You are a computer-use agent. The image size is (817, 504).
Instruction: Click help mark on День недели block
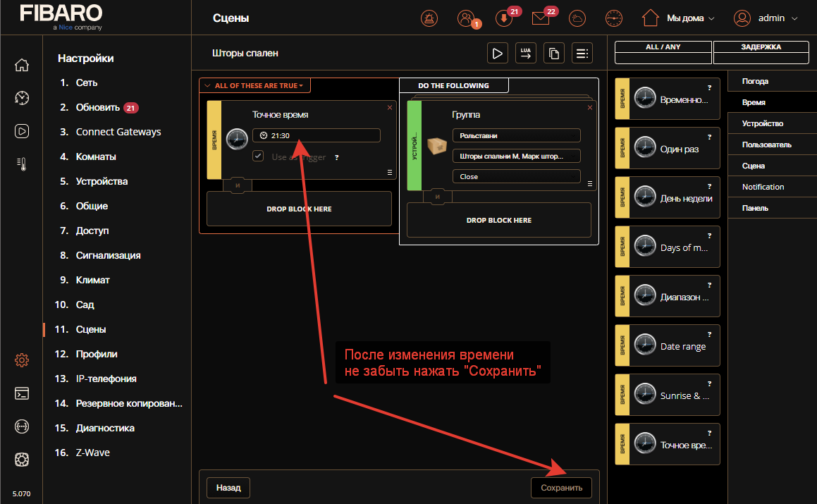pos(709,187)
